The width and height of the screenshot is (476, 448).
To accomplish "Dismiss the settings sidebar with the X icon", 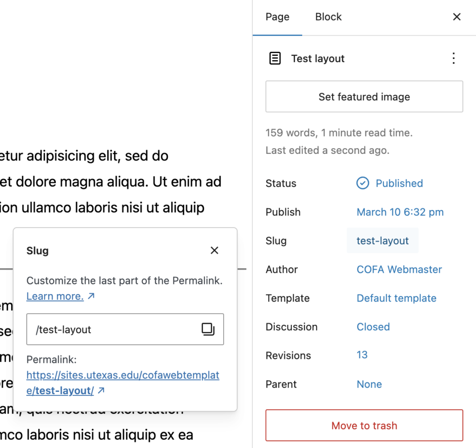I will pos(456,17).
